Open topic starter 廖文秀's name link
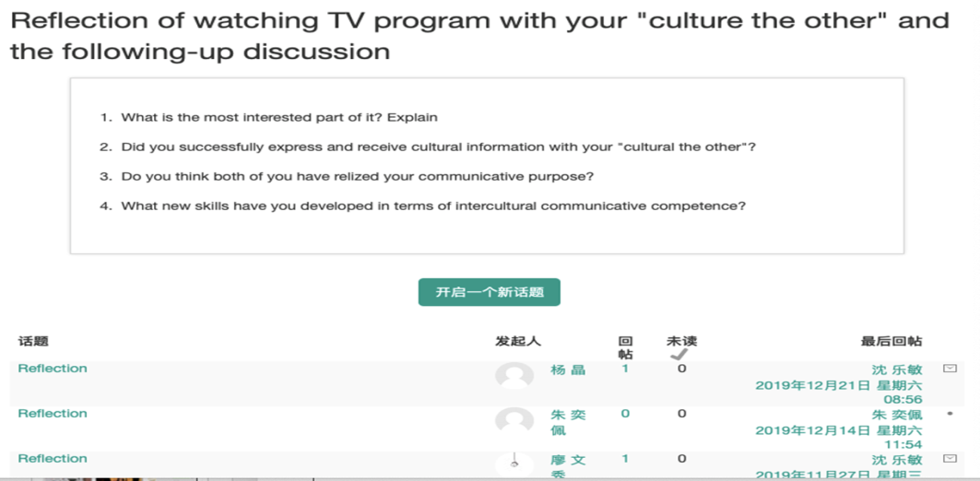The width and height of the screenshot is (980, 481). [568, 466]
